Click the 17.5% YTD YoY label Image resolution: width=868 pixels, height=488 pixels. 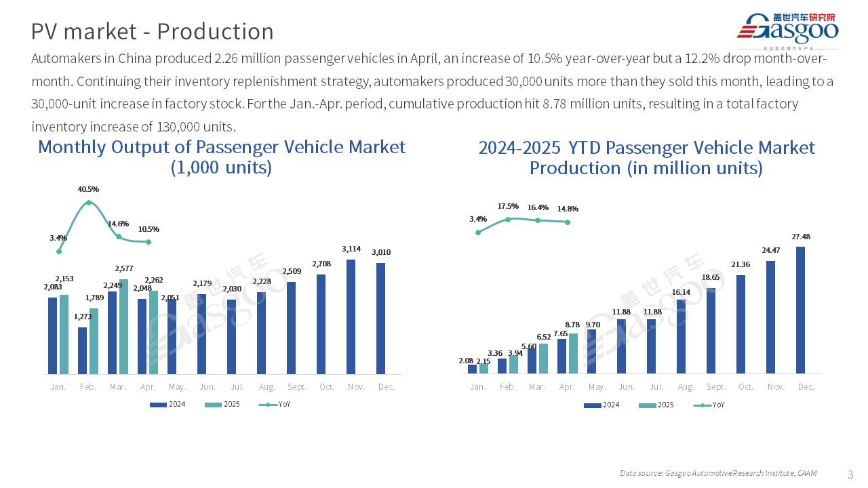point(508,206)
